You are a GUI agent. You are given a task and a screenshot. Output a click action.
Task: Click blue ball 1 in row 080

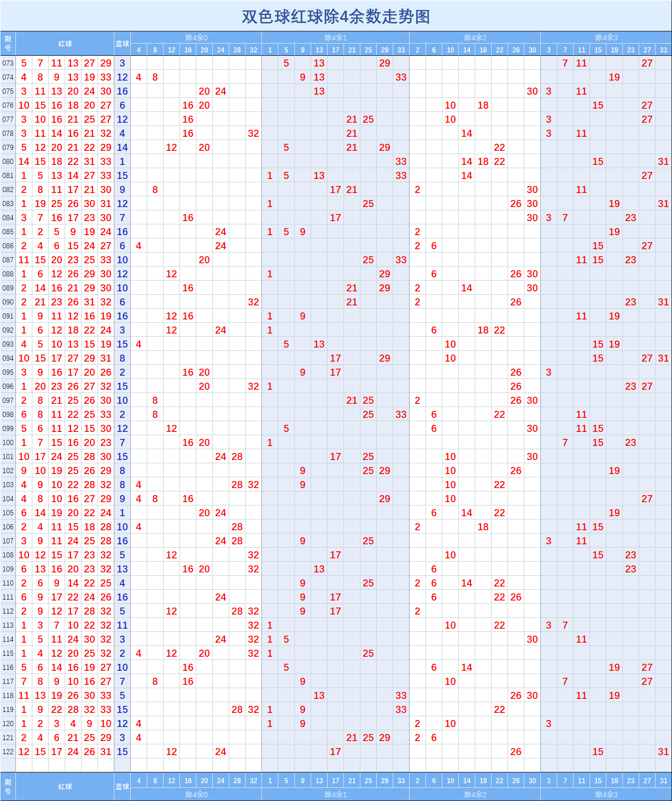coord(122,161)
